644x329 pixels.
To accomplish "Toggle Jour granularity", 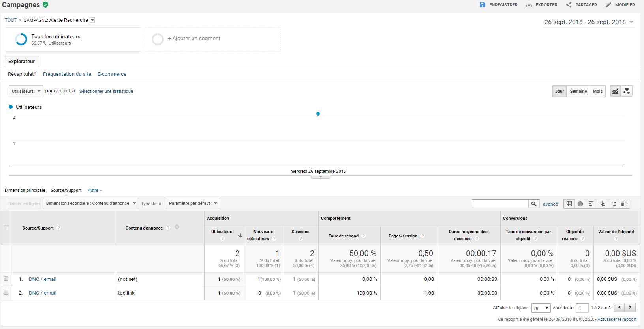I will pos(560,91).
